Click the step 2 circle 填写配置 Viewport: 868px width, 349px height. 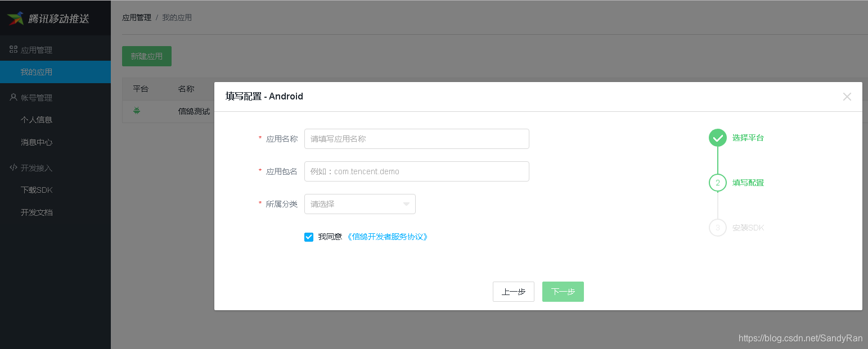click(718, 183)
